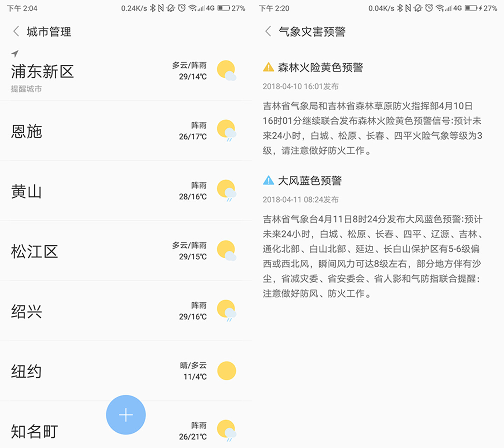Tap yellow warning triangle for 森林火险黄色预警
Image resolution: width=504 pixels, height=448 pixels.
coord(268,67)
